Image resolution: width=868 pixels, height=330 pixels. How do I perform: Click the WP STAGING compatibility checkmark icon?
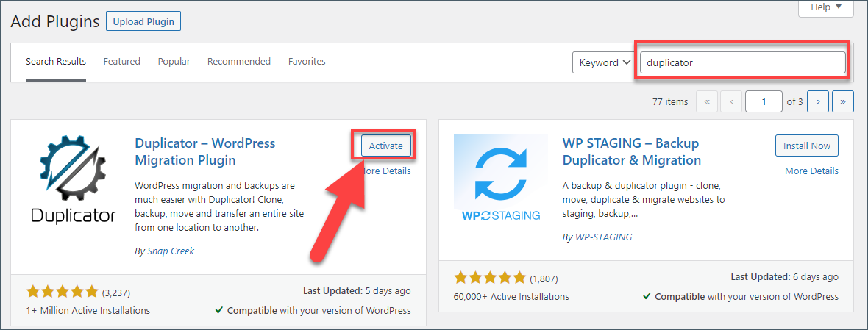(x=647, y=296)
